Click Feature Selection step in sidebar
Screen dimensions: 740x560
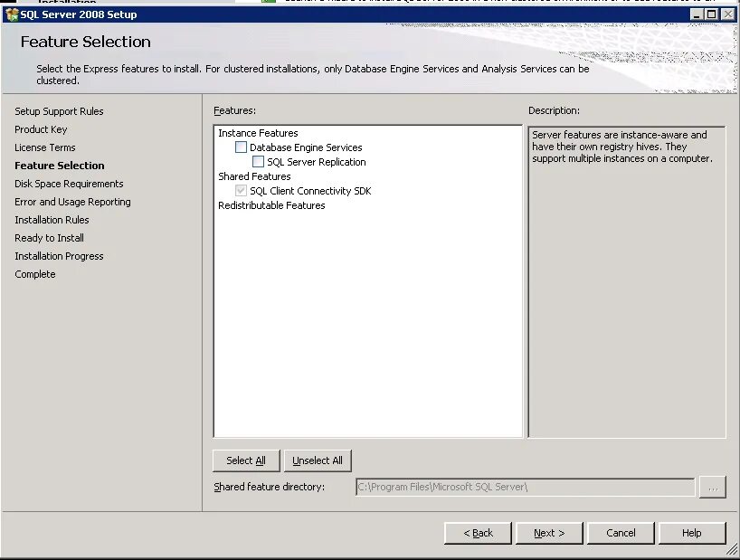[60, 166]
